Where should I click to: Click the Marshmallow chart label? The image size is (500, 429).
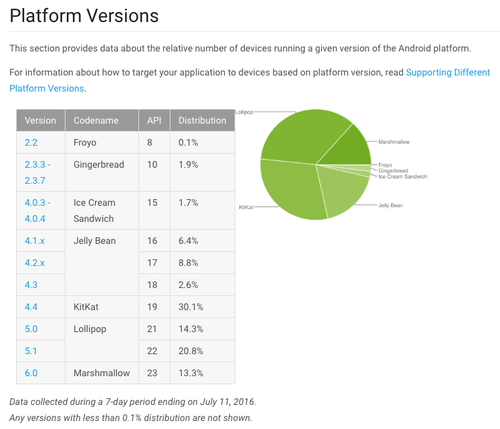394,142
